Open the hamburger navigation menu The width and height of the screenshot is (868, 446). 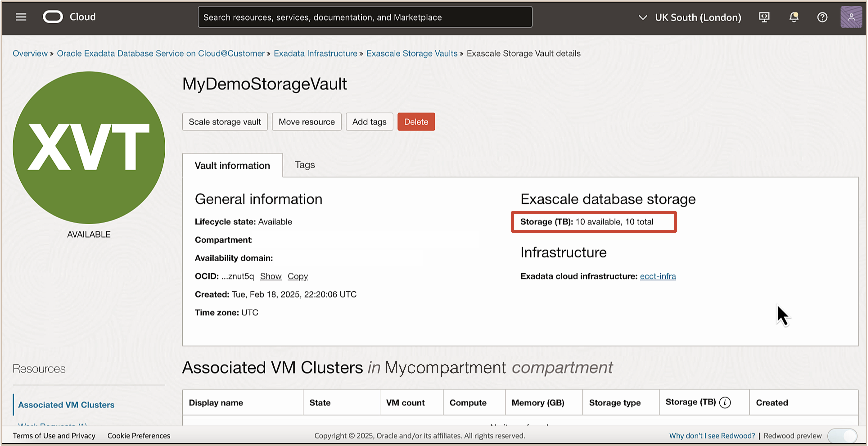click(21, 17)
